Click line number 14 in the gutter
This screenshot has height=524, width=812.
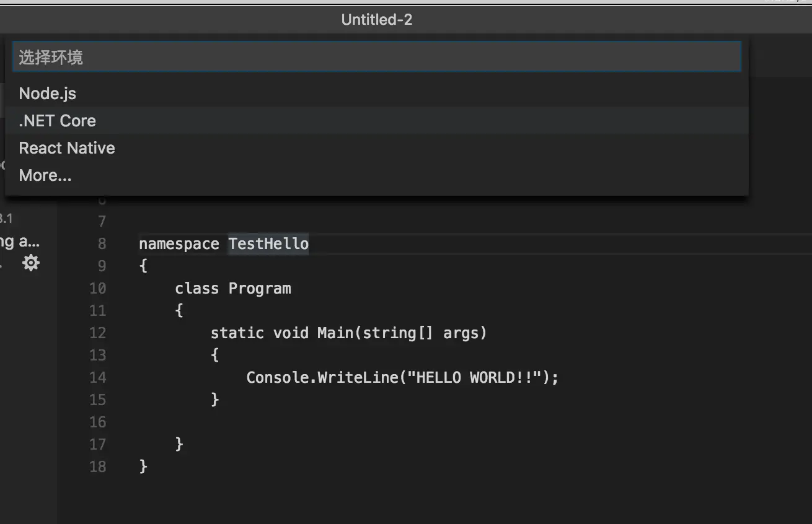97,377
